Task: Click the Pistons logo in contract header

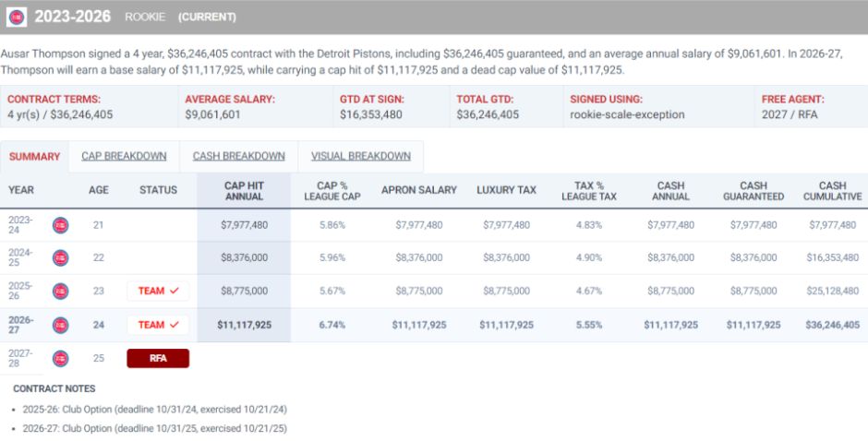Action: point(17,18)
